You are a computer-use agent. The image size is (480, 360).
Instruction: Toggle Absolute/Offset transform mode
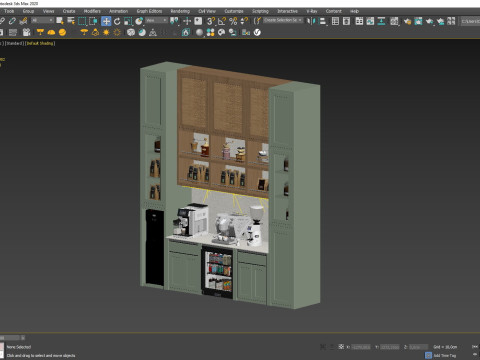coord(341,347)
